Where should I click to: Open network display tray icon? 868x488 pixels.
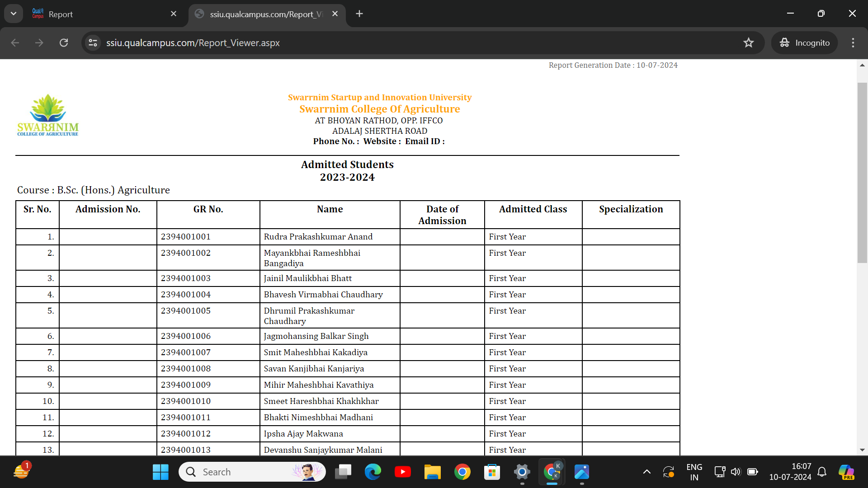point(720,472)
